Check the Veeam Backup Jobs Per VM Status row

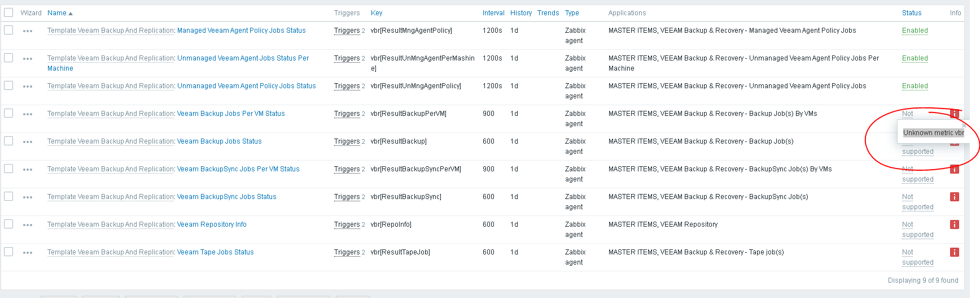pyautogui.click(x=8, y=113)
